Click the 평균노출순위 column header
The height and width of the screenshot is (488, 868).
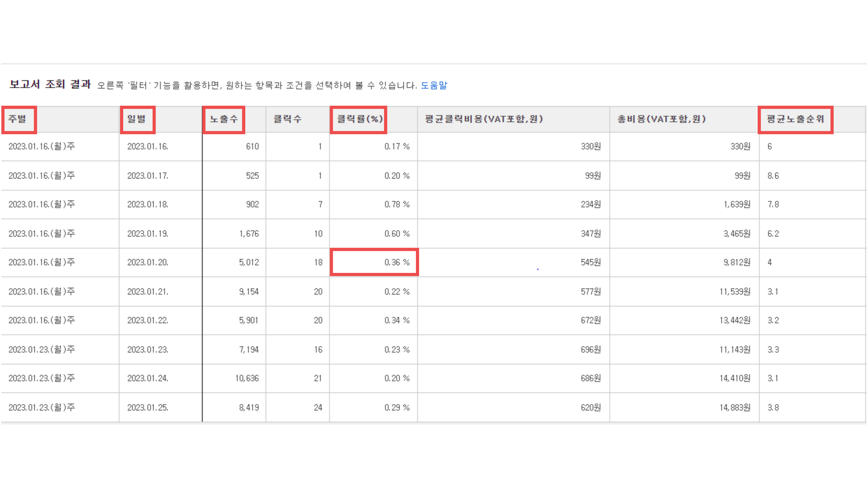pyautogui.click(x=795, y=119)
